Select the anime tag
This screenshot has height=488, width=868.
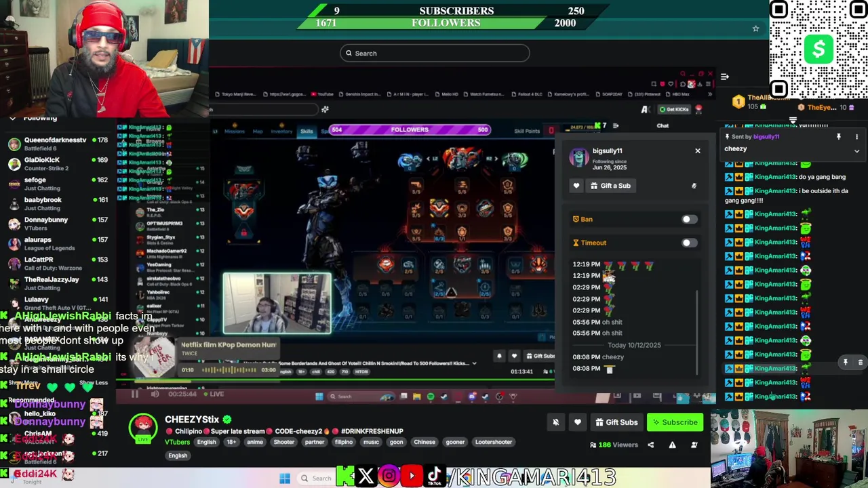tap(255, 442)
